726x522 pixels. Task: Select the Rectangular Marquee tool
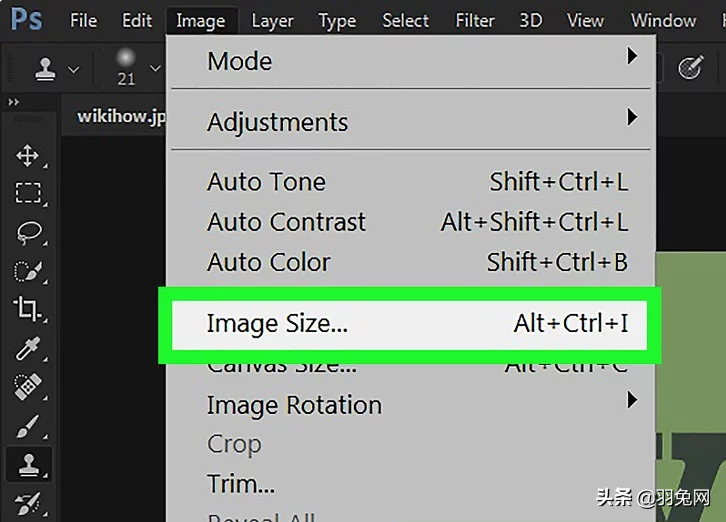click(x=27, y=193)
